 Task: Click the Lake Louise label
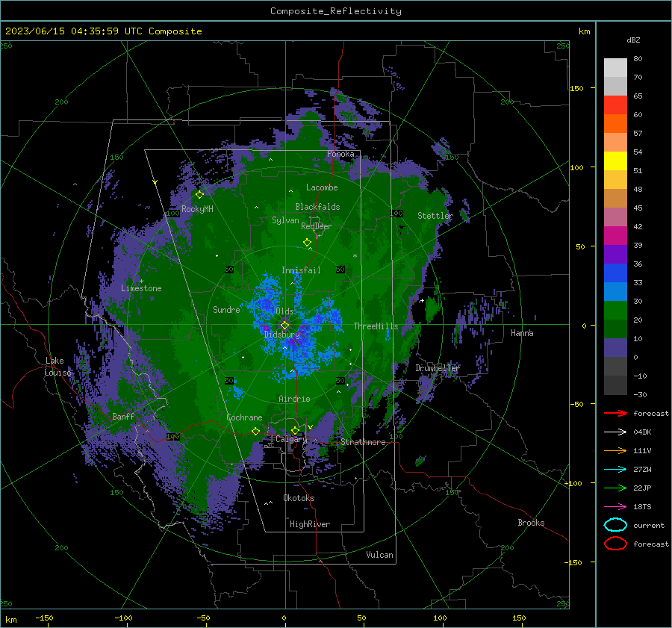click(x=57, y=367)
